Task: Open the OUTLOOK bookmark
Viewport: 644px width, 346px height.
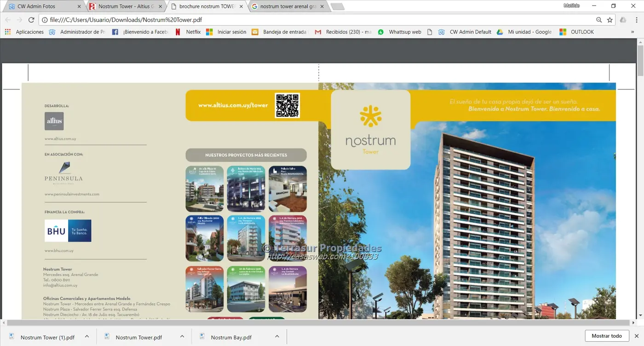Action: 577,32
